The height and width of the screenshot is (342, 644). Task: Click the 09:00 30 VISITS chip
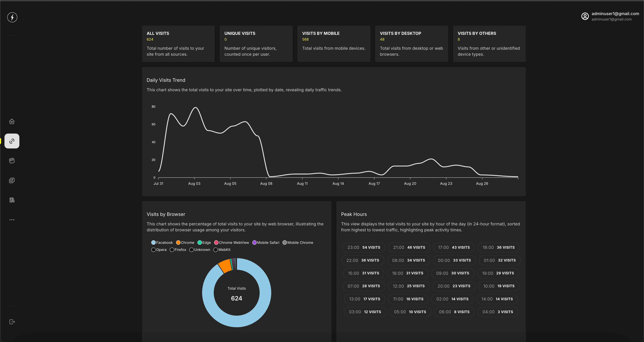click(x=452, y=273)
